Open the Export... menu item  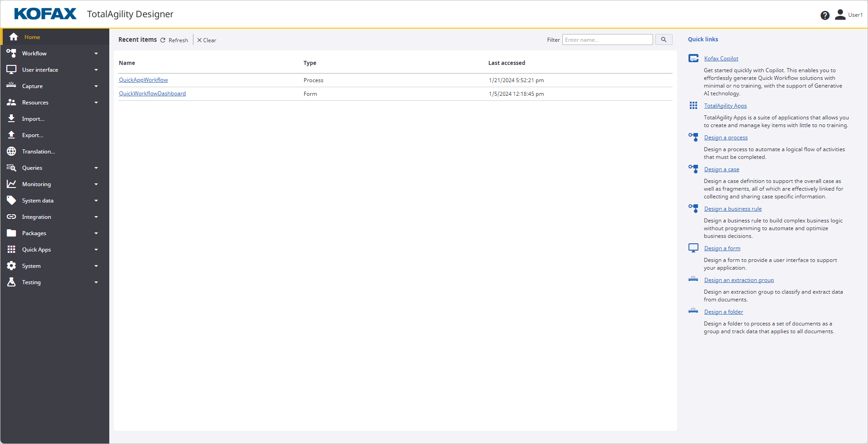point(33,135)
